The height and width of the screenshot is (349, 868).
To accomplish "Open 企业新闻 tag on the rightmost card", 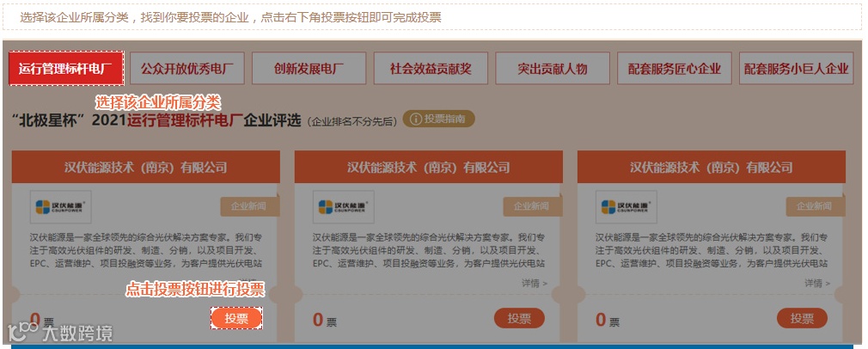I will pos(816,206).
